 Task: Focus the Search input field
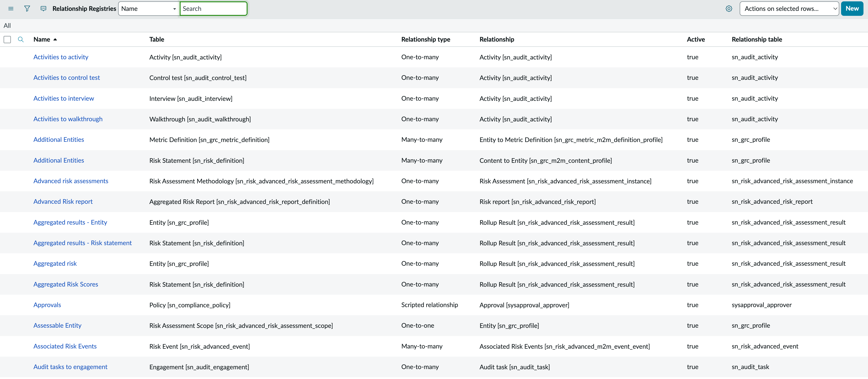[214, 9]
